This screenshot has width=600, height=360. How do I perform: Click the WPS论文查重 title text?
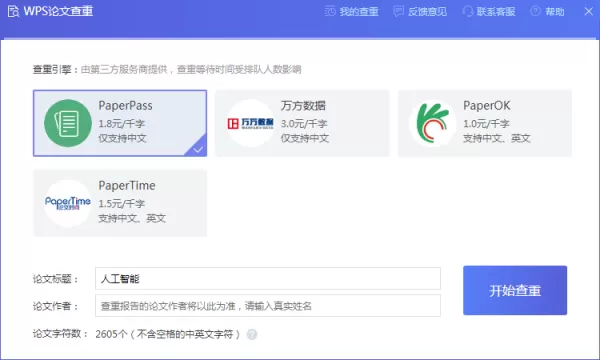coord(59,11)
